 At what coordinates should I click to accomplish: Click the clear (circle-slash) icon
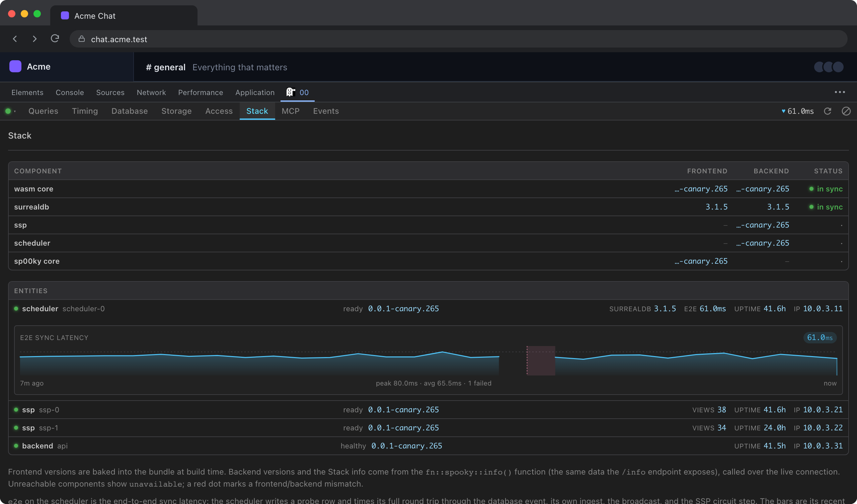(x=846, y=111)
